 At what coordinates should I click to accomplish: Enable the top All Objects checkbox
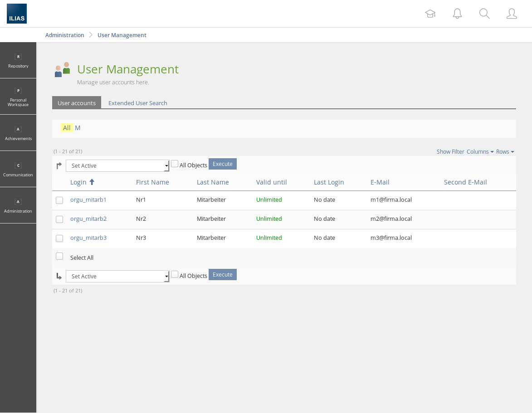175,164
